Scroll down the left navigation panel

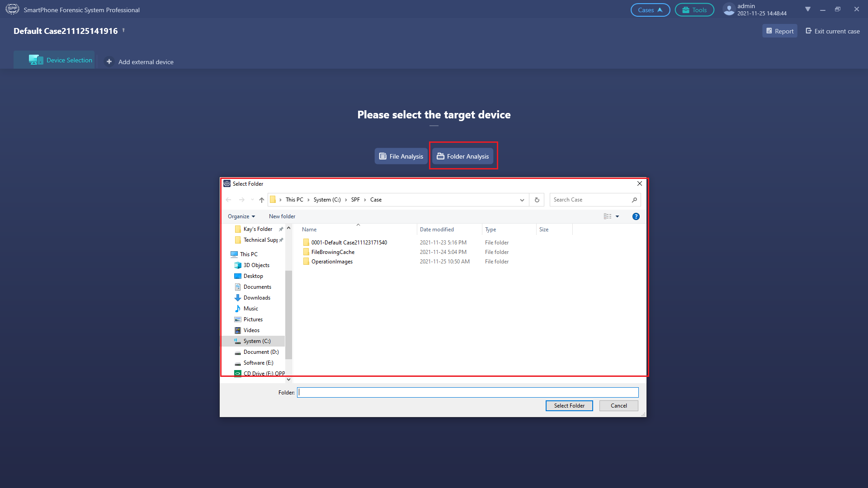click(x=288, y=380)
